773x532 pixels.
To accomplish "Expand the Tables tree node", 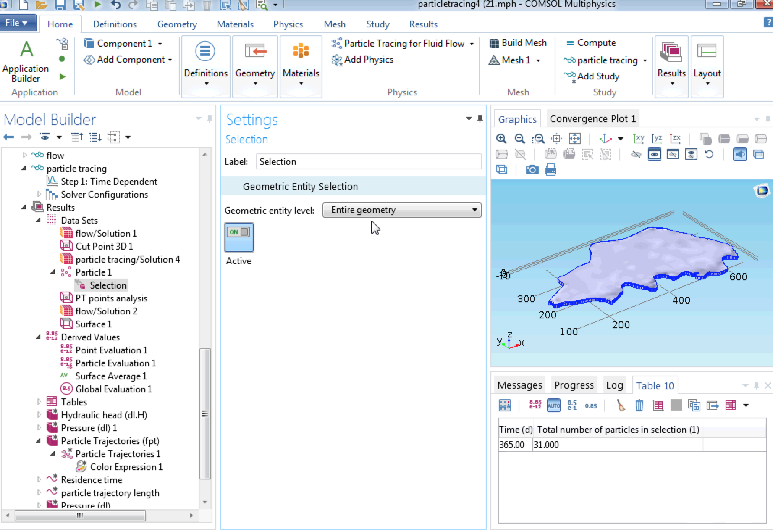I will click(x=39, y=402).
